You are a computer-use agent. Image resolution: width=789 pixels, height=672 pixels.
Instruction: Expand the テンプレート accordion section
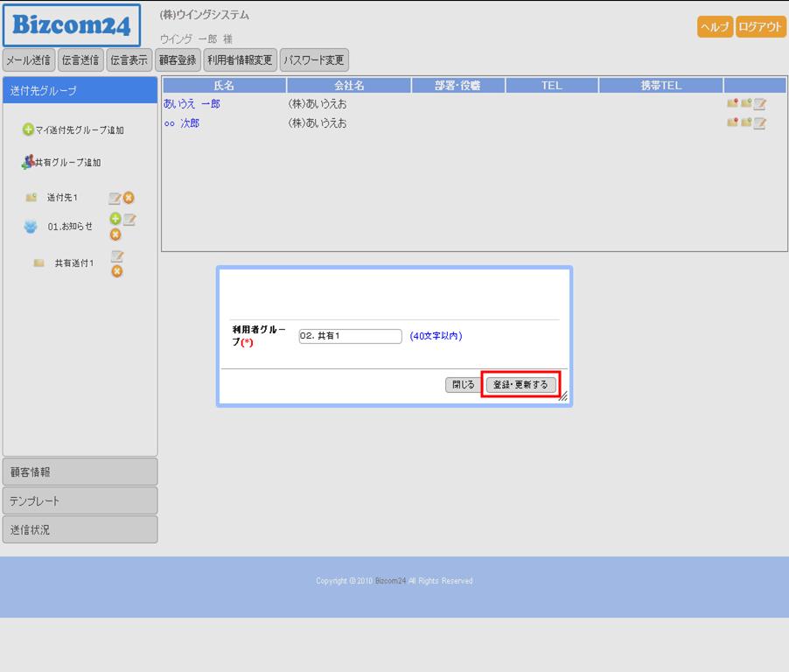[x=80, y=501]
